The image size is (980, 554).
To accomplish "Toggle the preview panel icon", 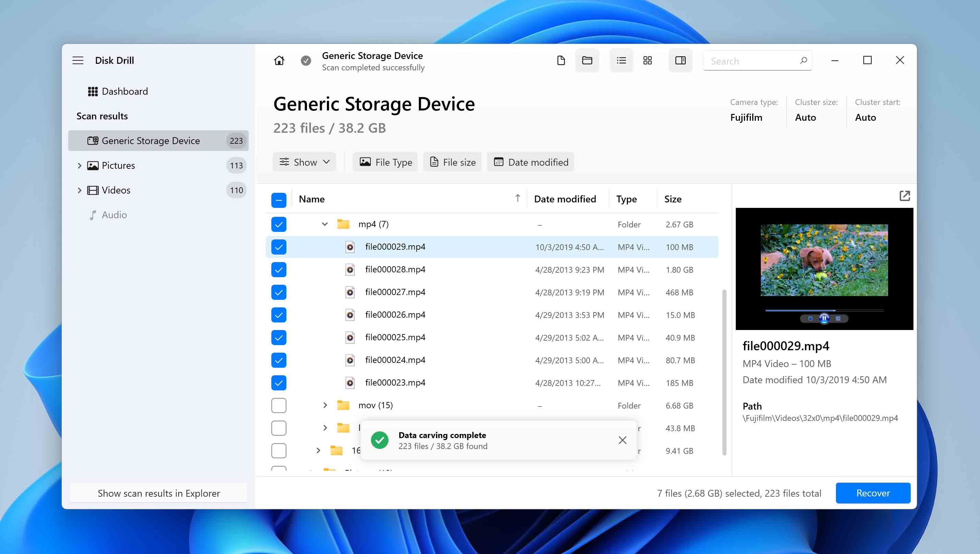I will pos(680,60).
